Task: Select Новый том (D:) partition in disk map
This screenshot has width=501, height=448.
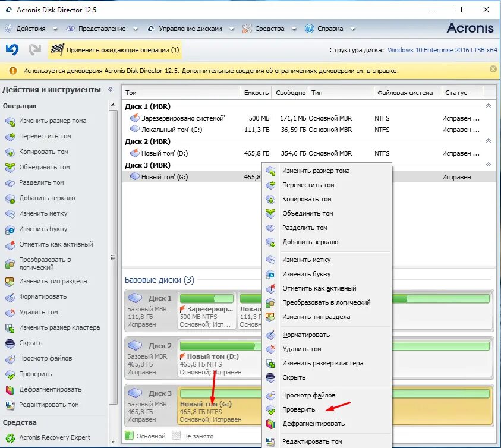Action: click(x=220, y=358)
